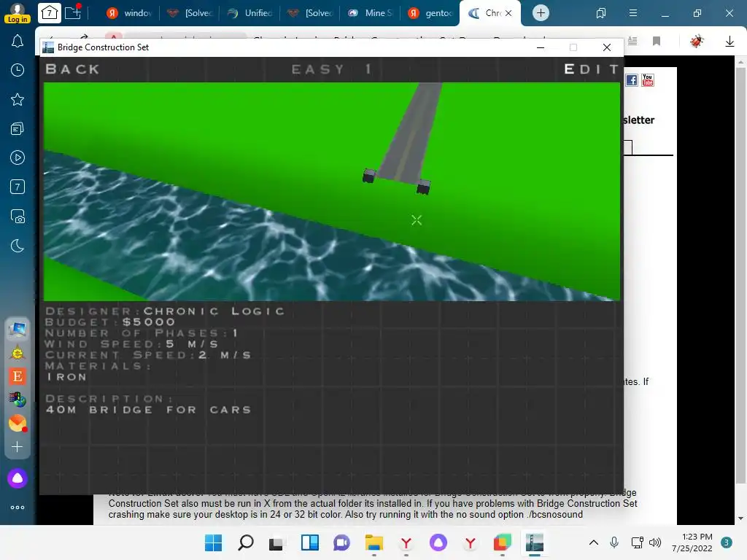Open notification center badge 3
The width and height of the screenshot is (747, 560).
727,542
